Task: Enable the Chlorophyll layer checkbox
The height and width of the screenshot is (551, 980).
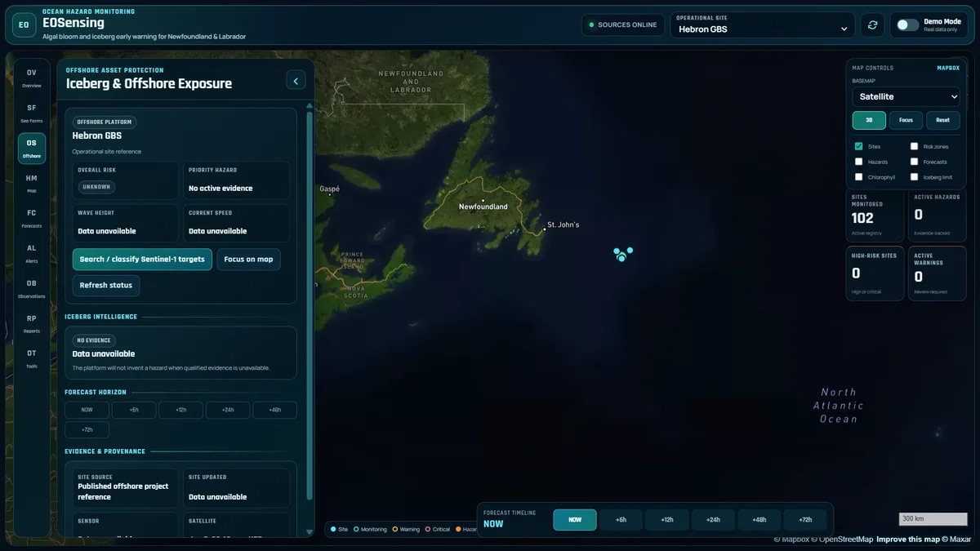Action: click(x=859, y=176)
